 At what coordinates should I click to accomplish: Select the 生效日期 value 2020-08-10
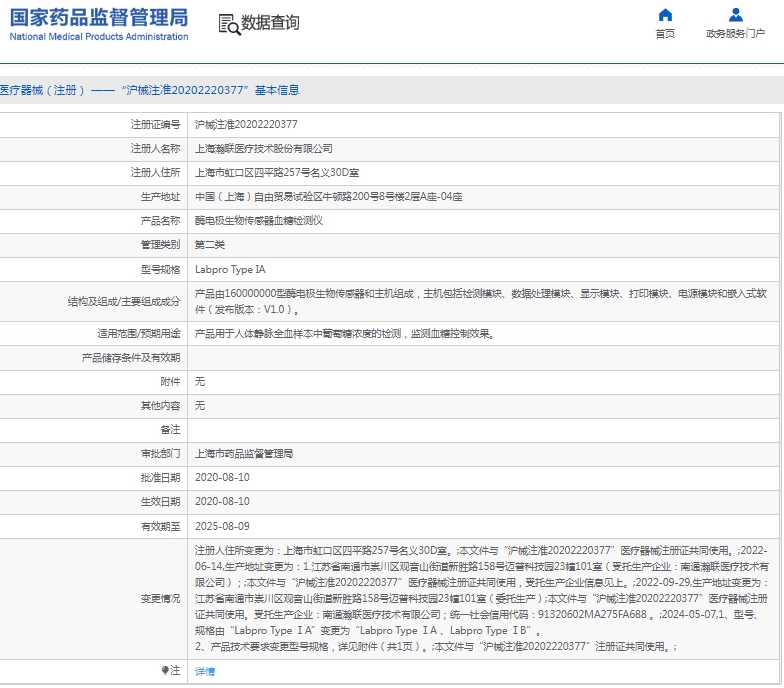(x=222, y=502)
